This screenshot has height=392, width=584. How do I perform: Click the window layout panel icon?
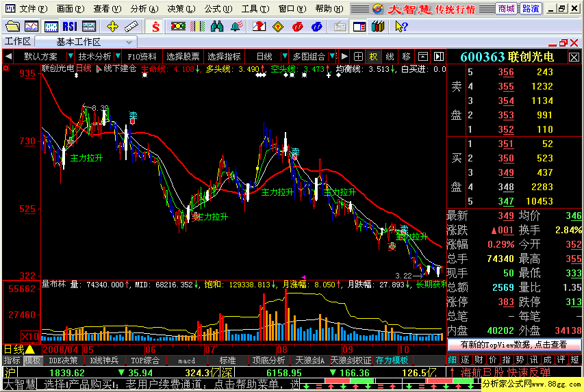(x=359, y=27)
